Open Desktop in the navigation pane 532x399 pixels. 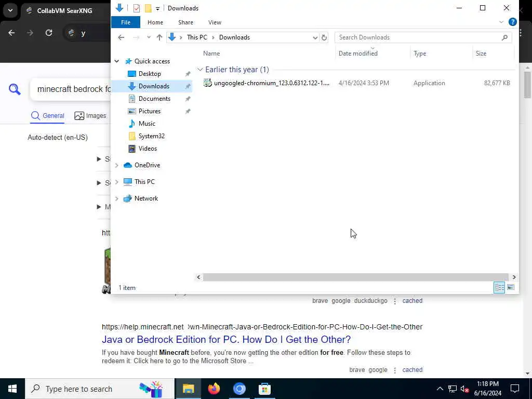[150, 74]
